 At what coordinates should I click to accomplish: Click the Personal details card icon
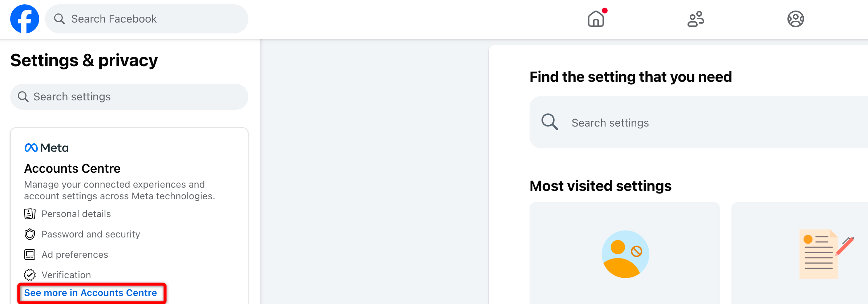coord(30,214)
